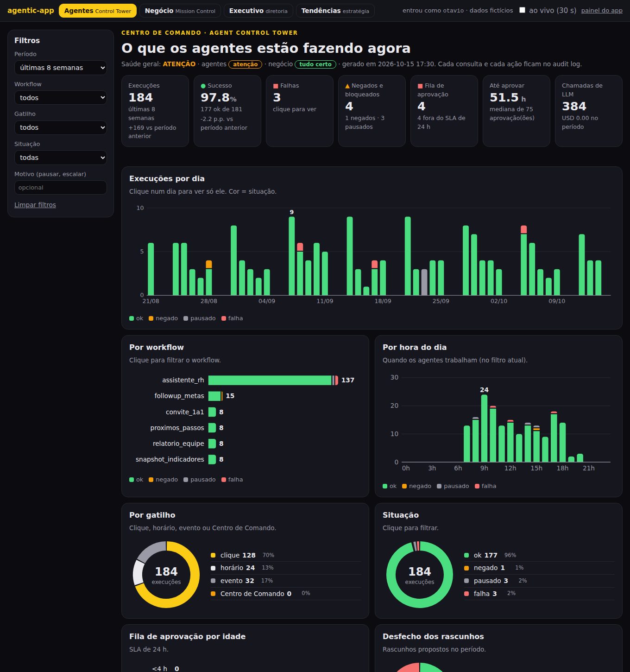The width and height of the screenshot is (630, 672).
Task: Click the orange negado swatch in Por workflow legend
Action: 151,480
